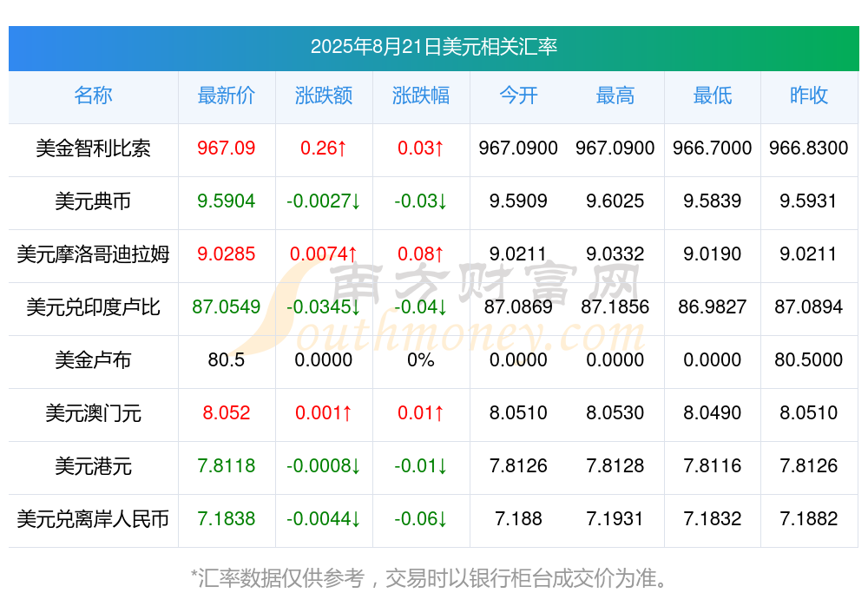Click low value 9.5839

(713, 201)
